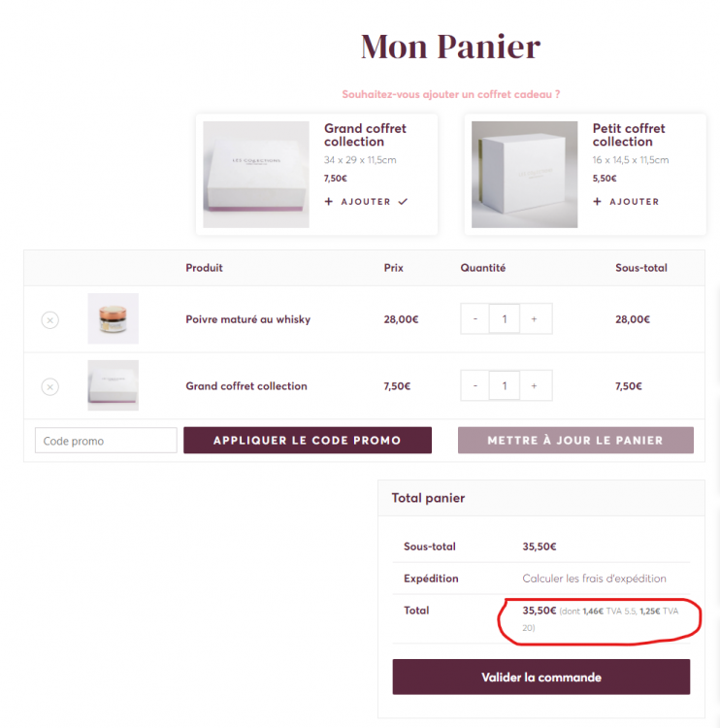Open the Poivre maturé au whisky product link
The width and height of the screenshot is (720, 728).
[247, 319]
